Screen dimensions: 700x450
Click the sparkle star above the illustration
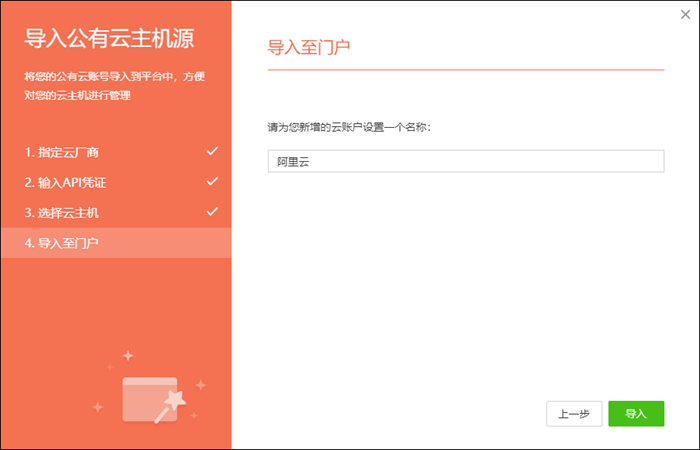[127, 355]
